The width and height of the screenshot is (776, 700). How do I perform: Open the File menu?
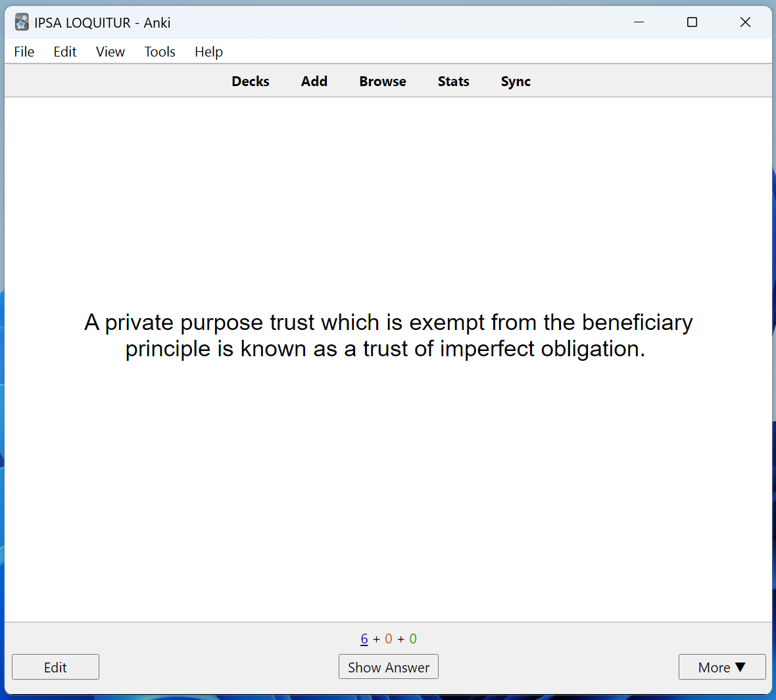[x=24, y=51]
